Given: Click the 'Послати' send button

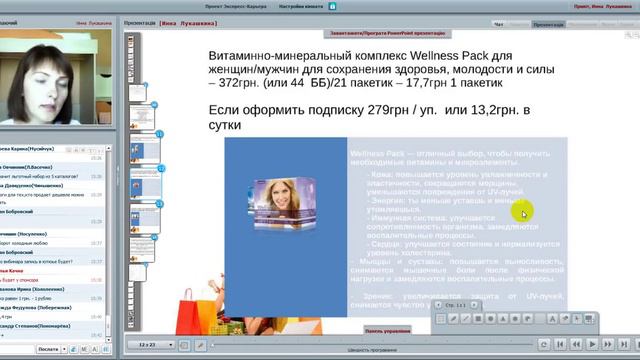Looking at the screenshot, I should click(x=48, y=349).
